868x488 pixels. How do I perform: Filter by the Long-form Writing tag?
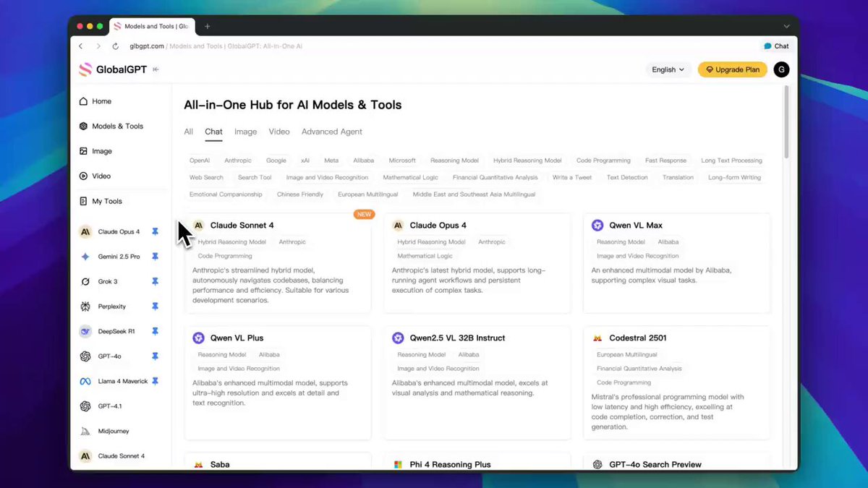click(x=734, y=177)
